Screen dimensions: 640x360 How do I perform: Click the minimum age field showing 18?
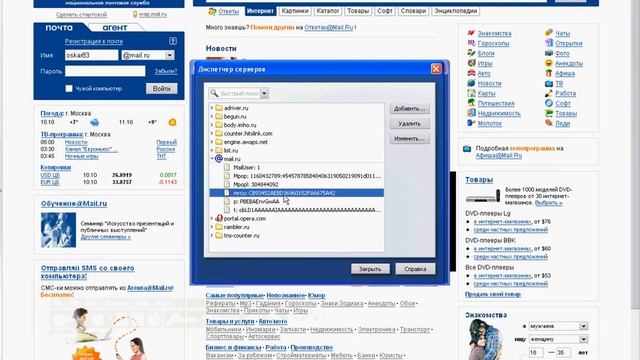coord(536,352)
